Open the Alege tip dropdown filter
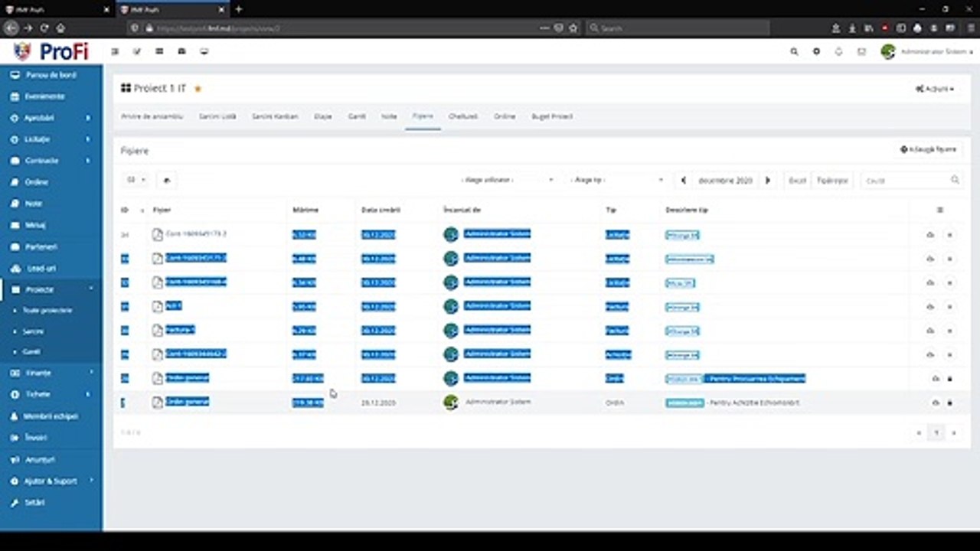Screen dimensions: 980x551 click(x=616, y=180)
